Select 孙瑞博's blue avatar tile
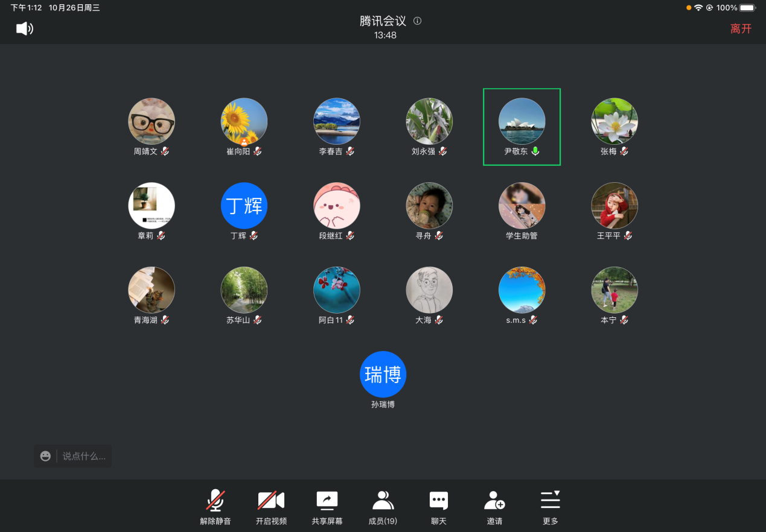 pyautogui.click(x=383, y=375)
